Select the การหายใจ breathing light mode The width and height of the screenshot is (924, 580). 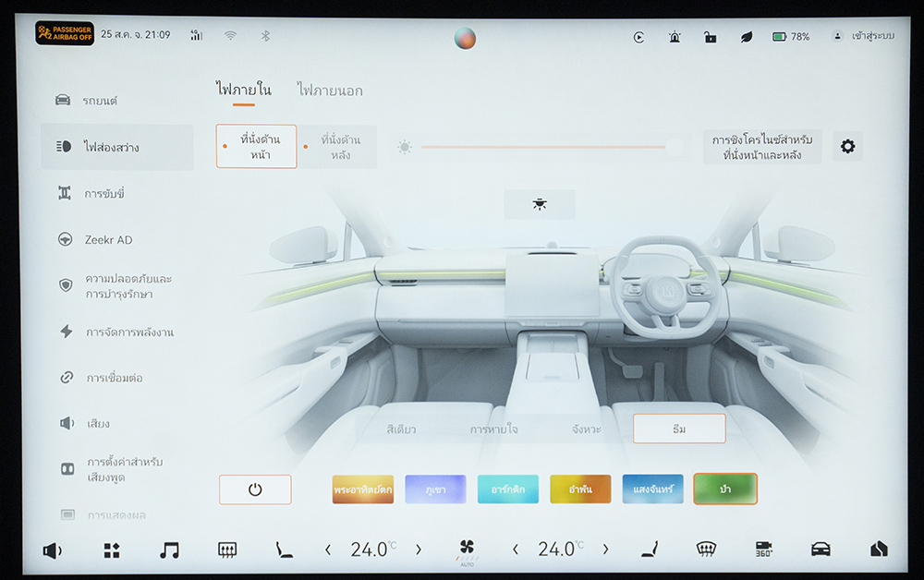pos(493,429)
